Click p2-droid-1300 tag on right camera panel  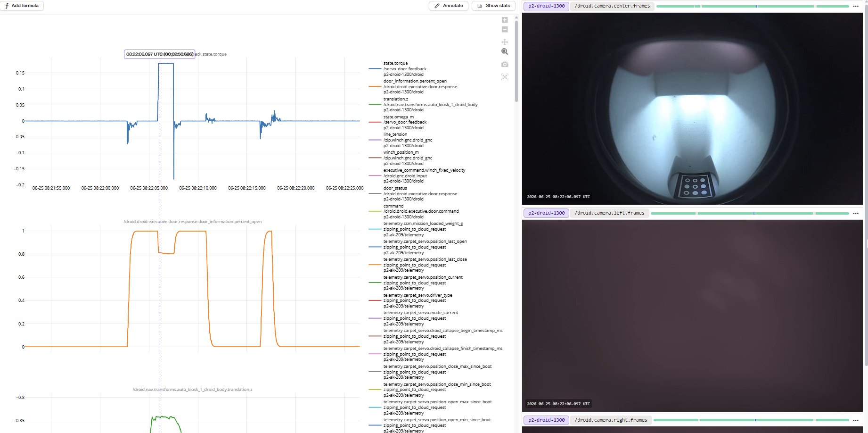pos(546,420)
